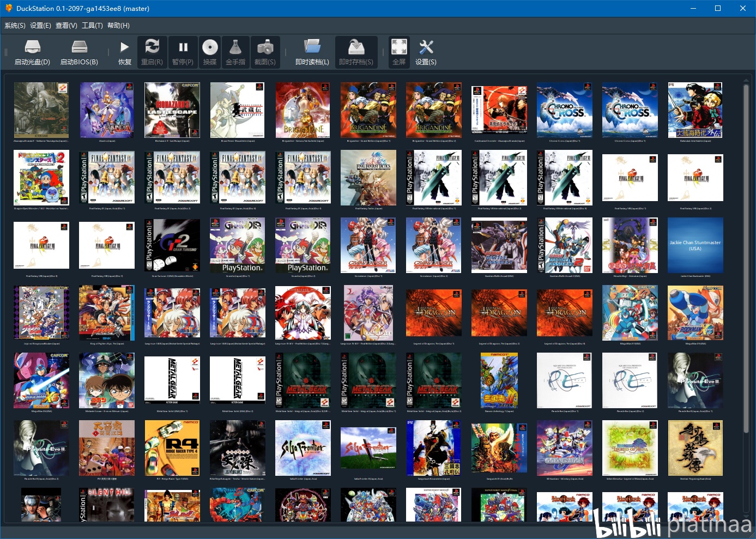Image resolution: width=756 pixels, height=539 pixels.
Task: Select the Daikoukai Jidai Gaiden cover
Action: point(695,110)
